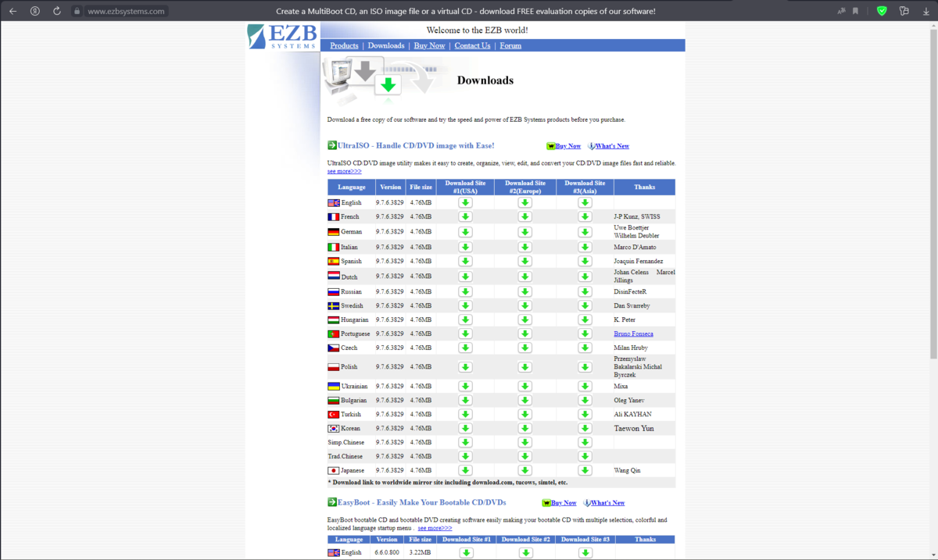Click the EZB Systems logo
Image resolution: width=938 pixels, height=560 pixels.
click(x=283, y=36)
